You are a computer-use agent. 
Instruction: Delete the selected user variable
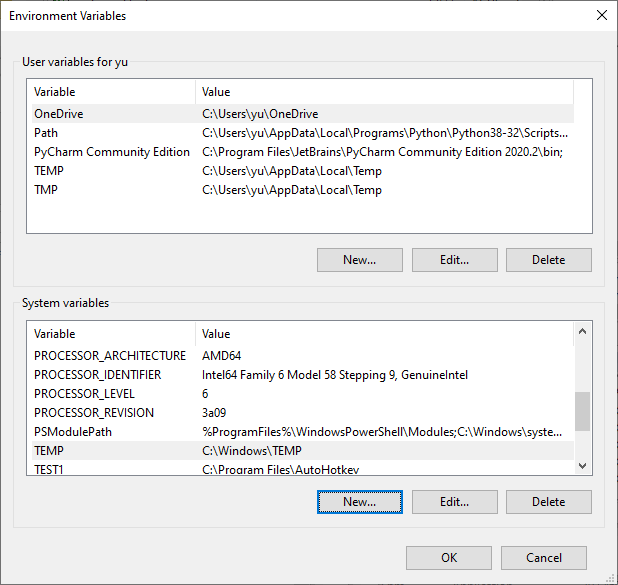549,260
